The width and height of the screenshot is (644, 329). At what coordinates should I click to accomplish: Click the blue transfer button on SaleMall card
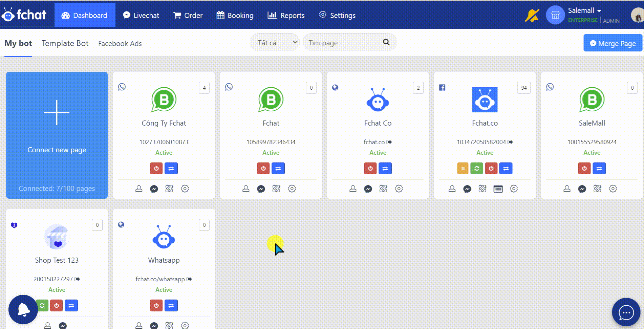pyautogui.click(x=599, y=168)
